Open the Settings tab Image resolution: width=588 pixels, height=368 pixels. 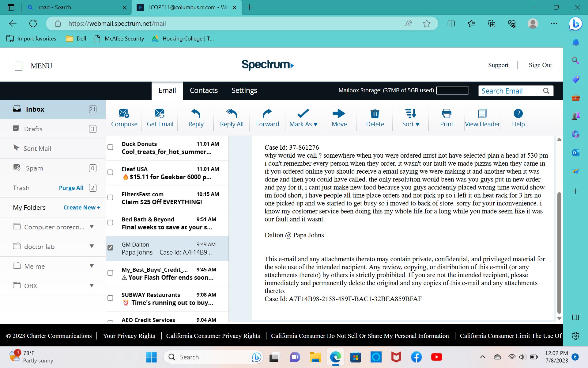(x=244, y=90)
